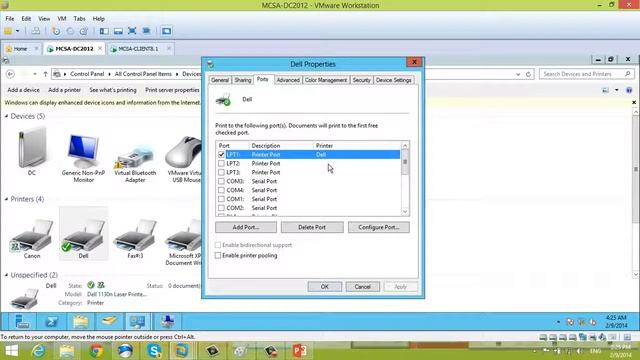
Task: Switch to the Sharing tab
Action: point(242,80)
